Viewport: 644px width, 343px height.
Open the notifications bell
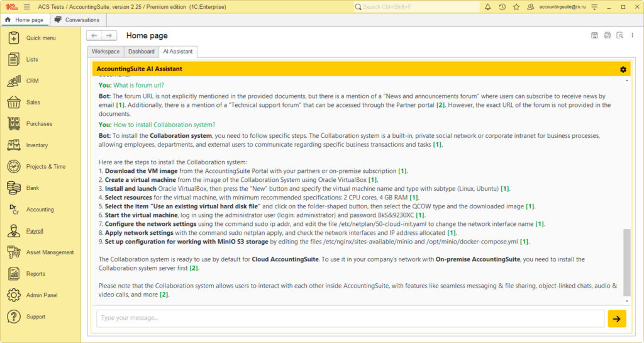tap(487, 7)
